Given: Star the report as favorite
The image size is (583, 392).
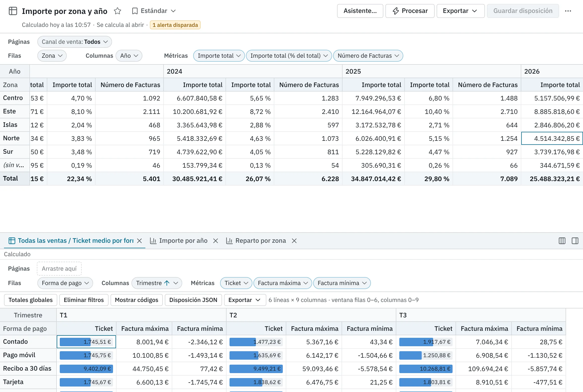Looking at the screenshot, I should click(117, 11).
